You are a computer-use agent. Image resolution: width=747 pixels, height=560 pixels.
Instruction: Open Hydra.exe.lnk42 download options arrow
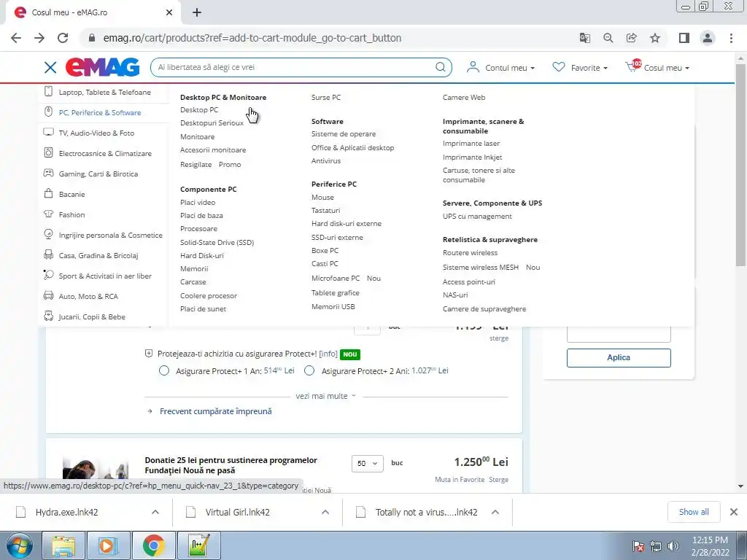pos(155,512)
